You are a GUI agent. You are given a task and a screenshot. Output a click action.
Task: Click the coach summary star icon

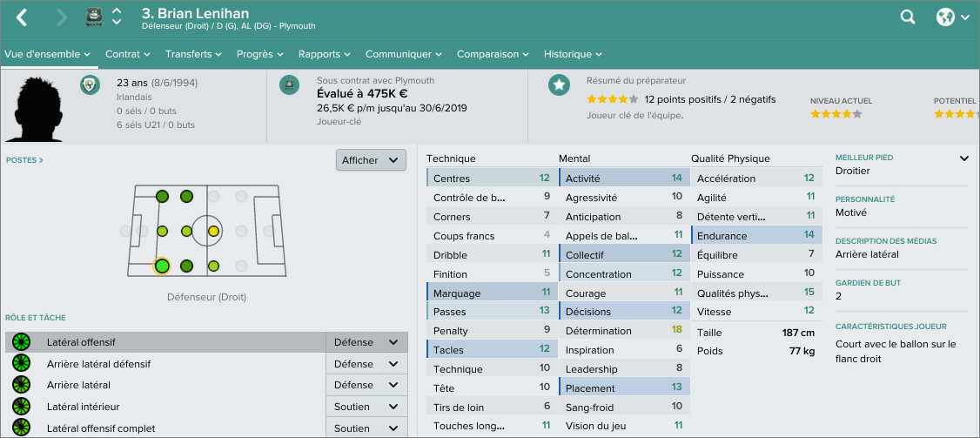click(x=559, y=84)
